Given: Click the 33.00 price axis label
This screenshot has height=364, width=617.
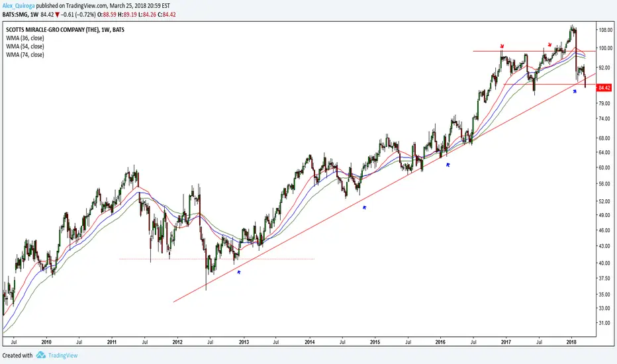Looking at the screenshot, I should [605, 308].
